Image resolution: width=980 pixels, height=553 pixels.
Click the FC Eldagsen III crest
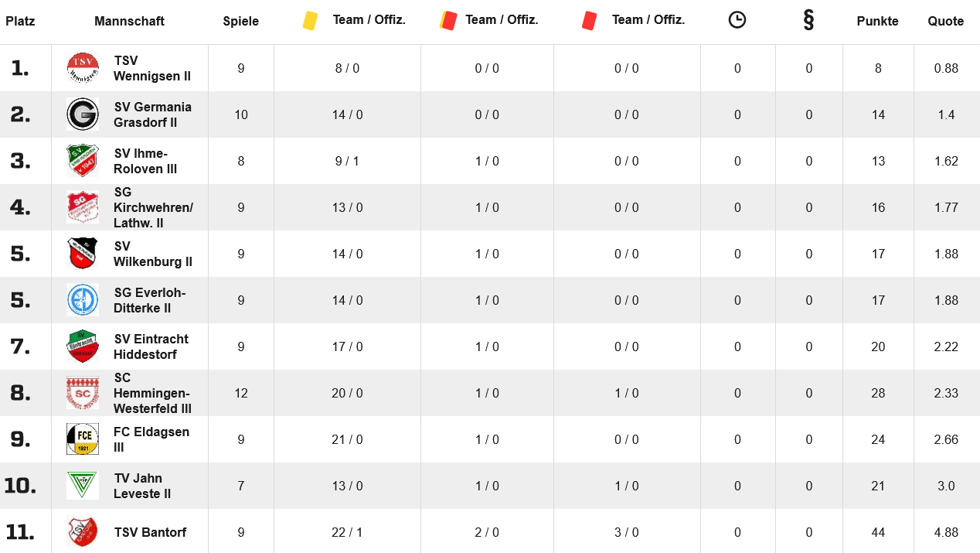point(83,439)
